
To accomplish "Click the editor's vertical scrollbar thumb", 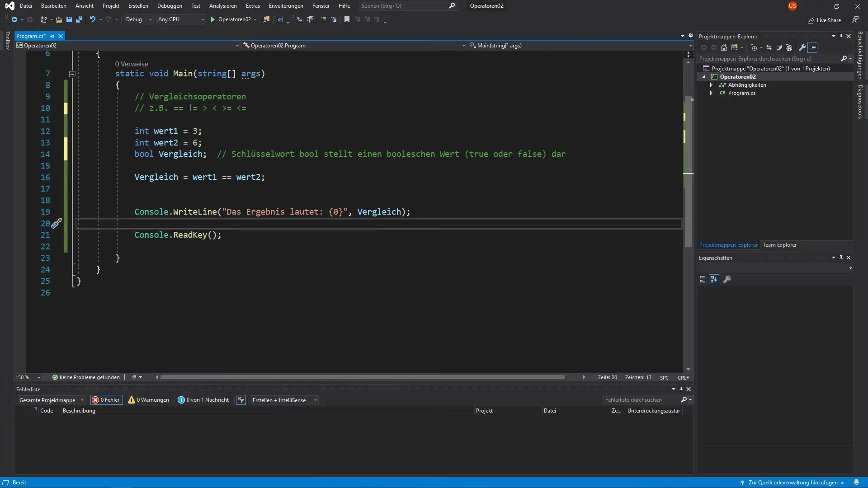I will [689, 172].
